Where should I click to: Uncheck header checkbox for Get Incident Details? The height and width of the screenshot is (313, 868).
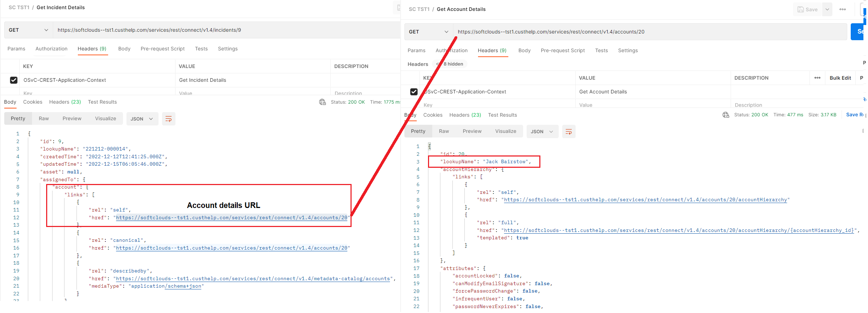[14, 80]
